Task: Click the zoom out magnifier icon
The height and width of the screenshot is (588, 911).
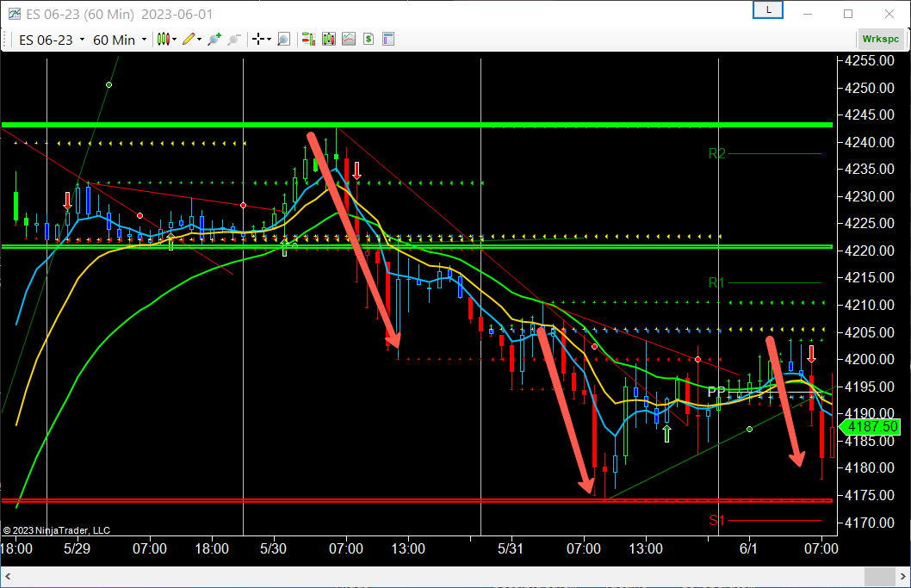Action: pos(233,40)
